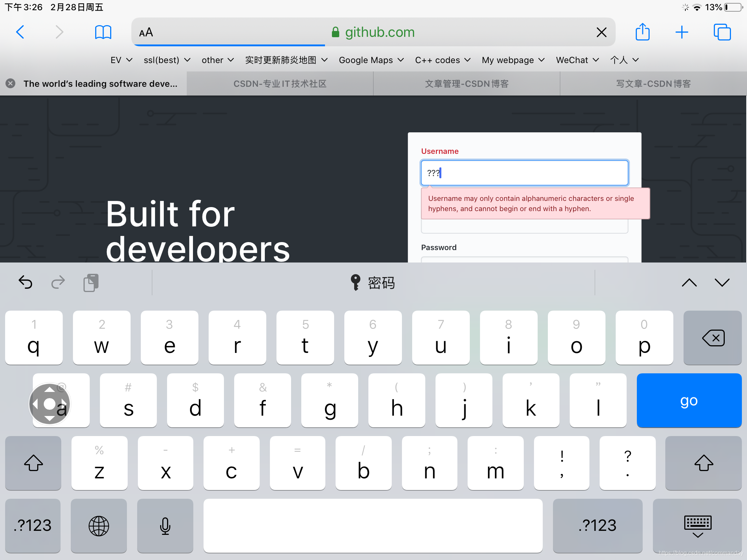Tap the z key
Image resolution: width=747 pixels, height=560 pixels.
(x=100, y=463)
